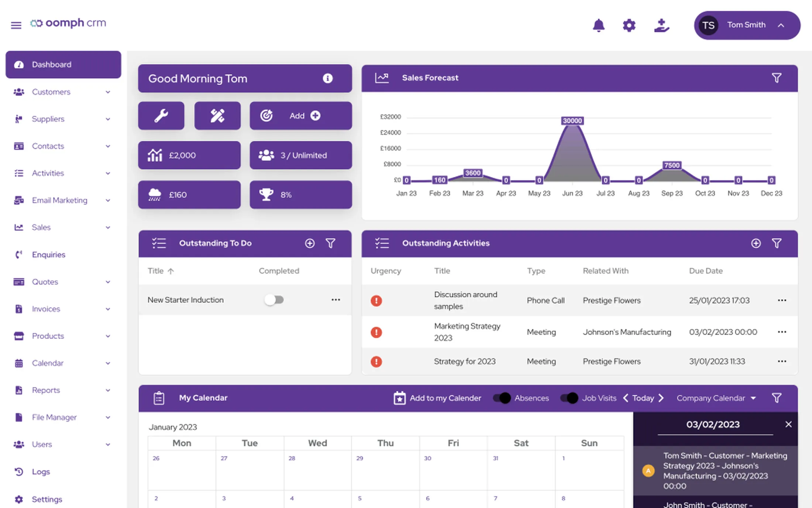Open the hamburger menu icon
This screenshot has width=812, height=508.
click(16, 25)
